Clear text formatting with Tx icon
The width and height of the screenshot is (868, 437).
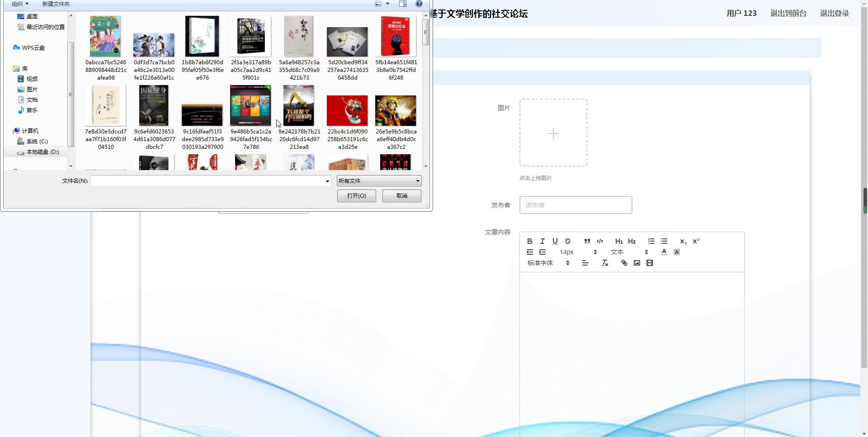[x=605, y=263]
